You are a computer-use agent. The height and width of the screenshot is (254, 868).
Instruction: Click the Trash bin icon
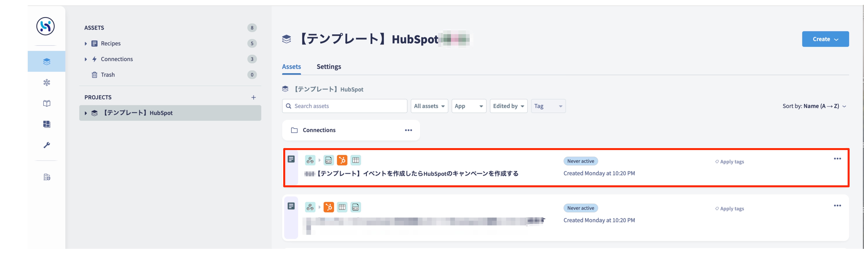point(94,75)
